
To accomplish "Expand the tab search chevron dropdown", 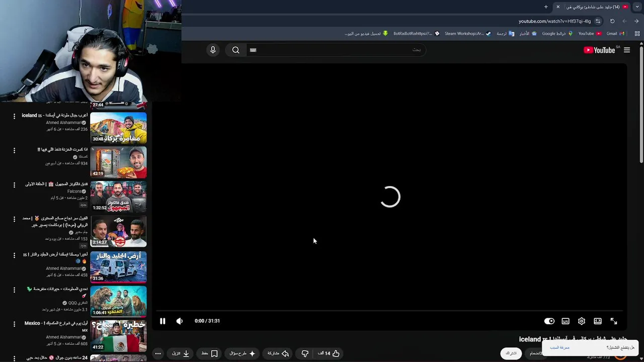I will (x=637, y=7).
